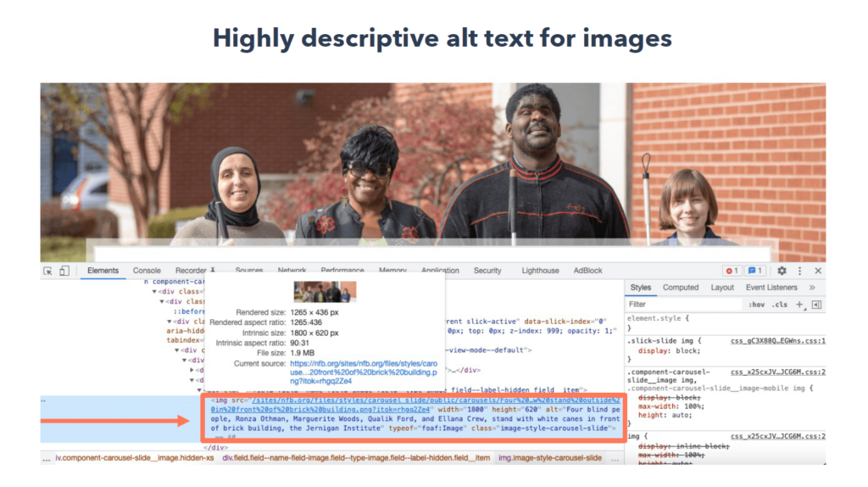
Task: Click the display: block declaration under .slick-slide
Action: [x=669, y=351]
